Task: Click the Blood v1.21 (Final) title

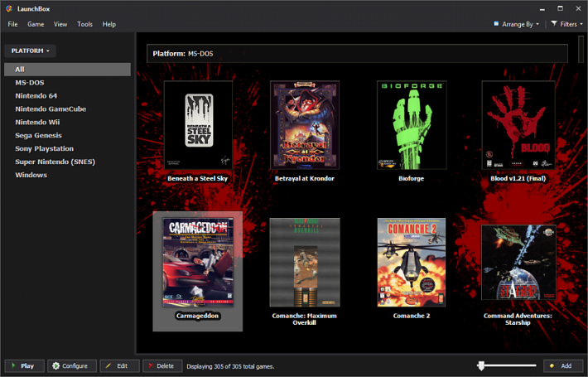Action: (x=518, y=179)
